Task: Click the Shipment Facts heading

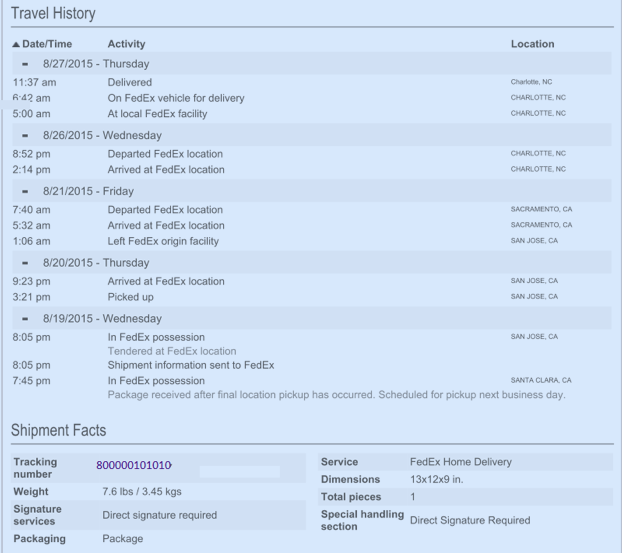Action: coord(58,430)
